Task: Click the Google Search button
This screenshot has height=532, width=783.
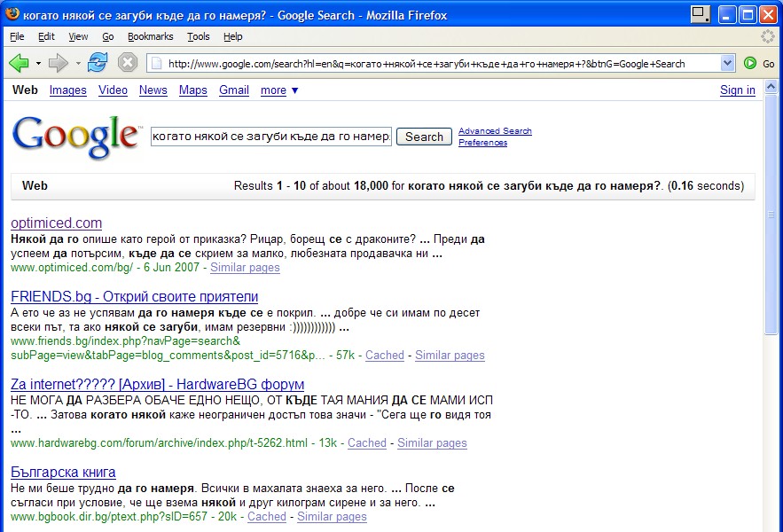Action: pyautogui.click(x=424, y=137)
